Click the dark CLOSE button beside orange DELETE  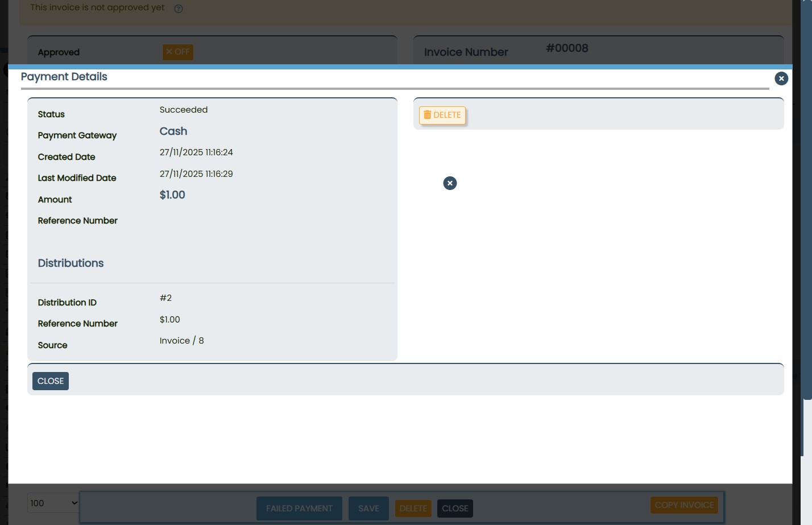click(x=455, y=509)
